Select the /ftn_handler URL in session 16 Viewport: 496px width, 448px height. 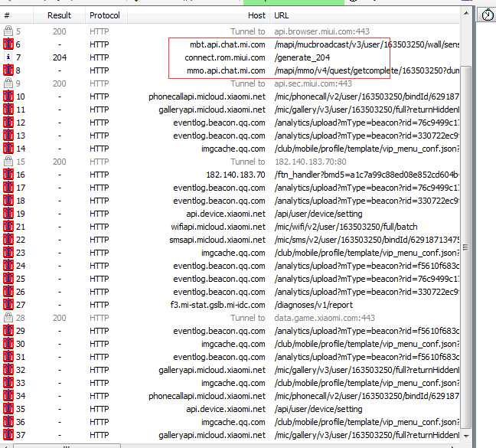click(x=367, y=175)
